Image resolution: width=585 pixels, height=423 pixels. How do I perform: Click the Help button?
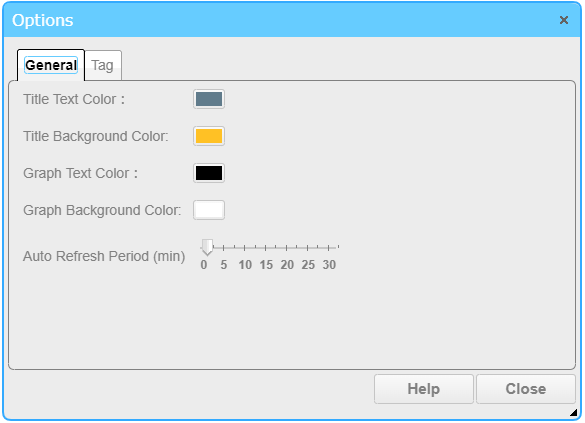pyautogui.click(x=424, y=389)
